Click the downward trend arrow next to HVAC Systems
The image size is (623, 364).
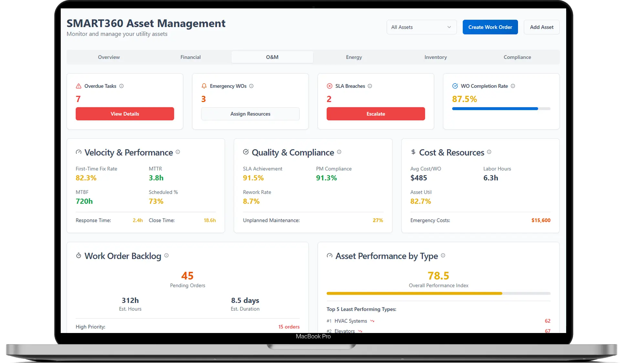click(372, 321)
